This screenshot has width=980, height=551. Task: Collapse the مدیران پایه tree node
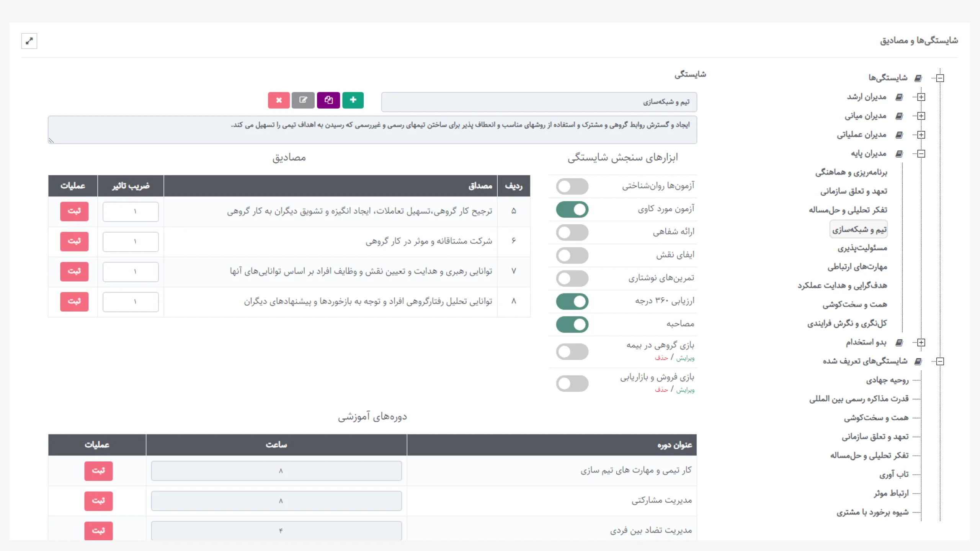point(921,154)
